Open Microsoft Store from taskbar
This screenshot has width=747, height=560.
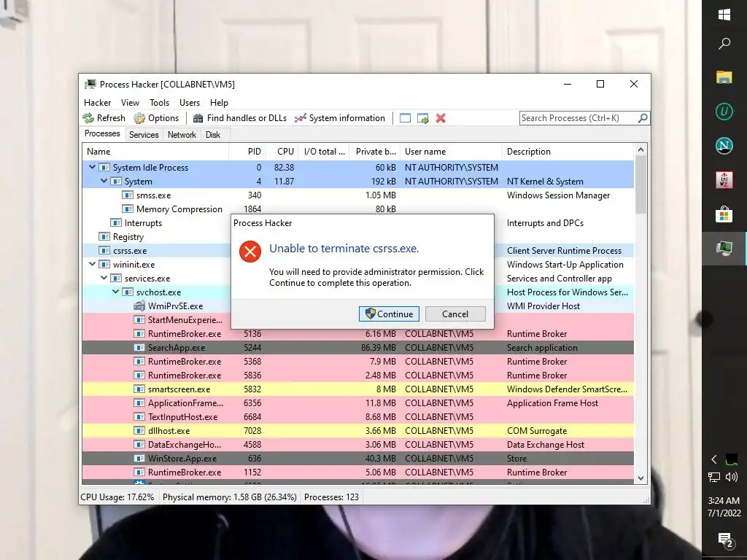(x=724, y=214)
